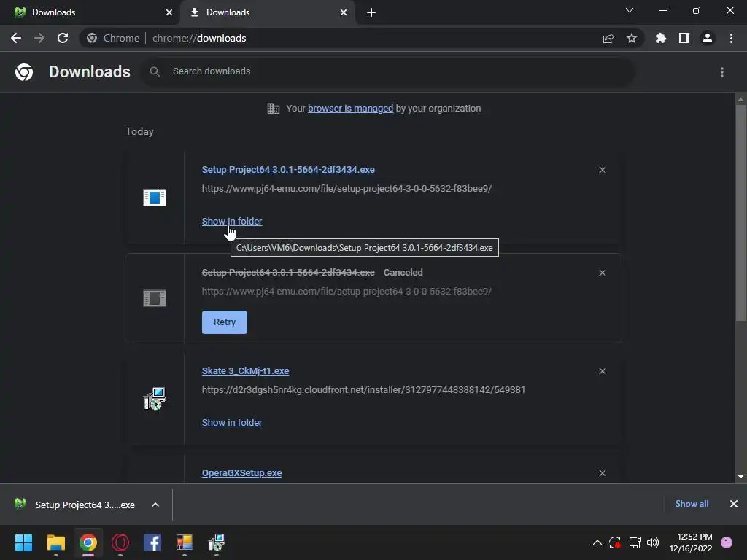
Task: Click the forward navigation arrow
Action: pyautogui.click(x=39, y=38)
